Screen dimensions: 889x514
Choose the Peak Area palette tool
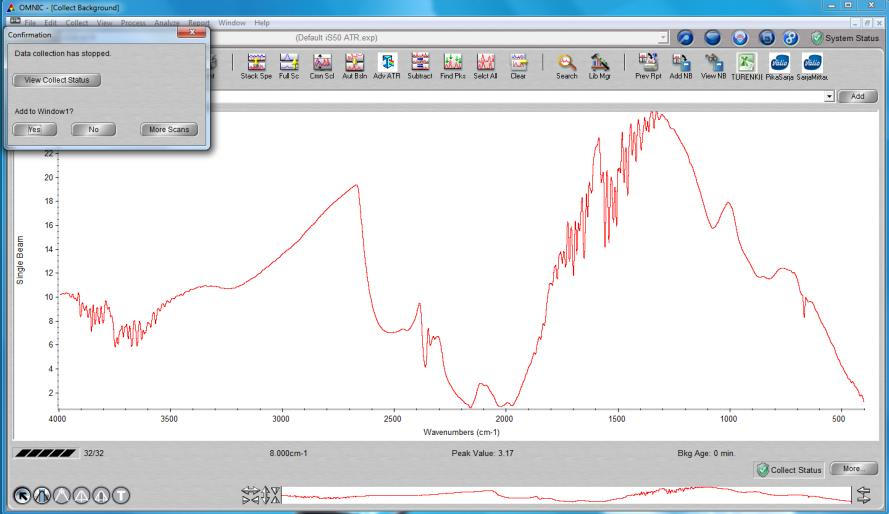[x=101, y=495]
